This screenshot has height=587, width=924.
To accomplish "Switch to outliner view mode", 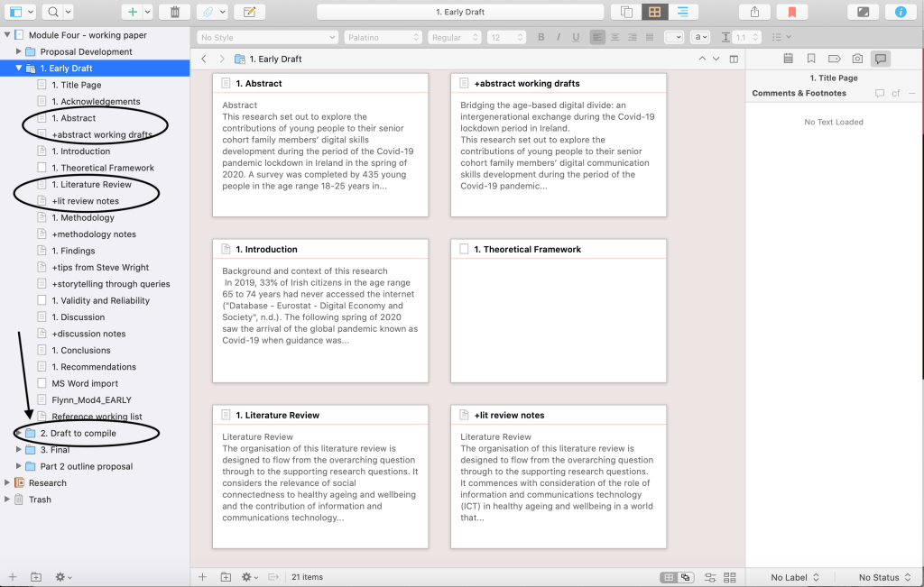I will (x=683, y=12).
